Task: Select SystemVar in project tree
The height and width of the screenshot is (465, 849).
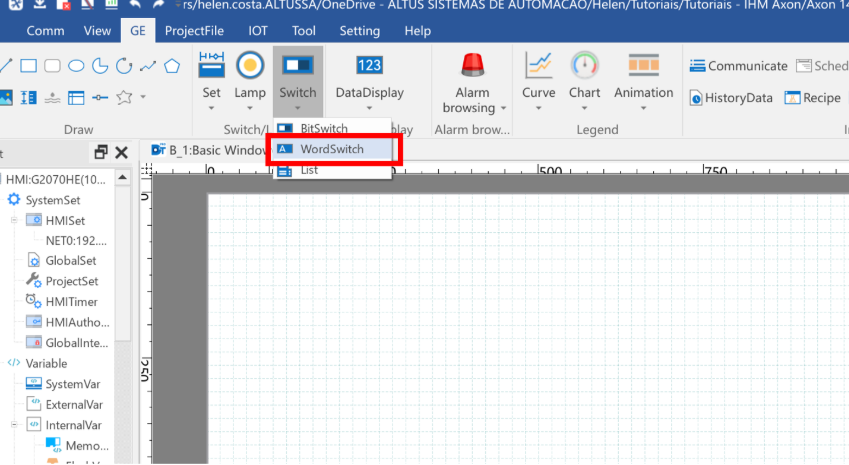Action: click(73, 384)
